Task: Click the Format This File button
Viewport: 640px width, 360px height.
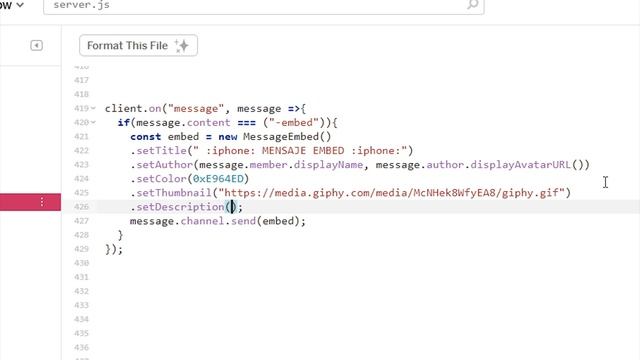Action: coord(138,45)
